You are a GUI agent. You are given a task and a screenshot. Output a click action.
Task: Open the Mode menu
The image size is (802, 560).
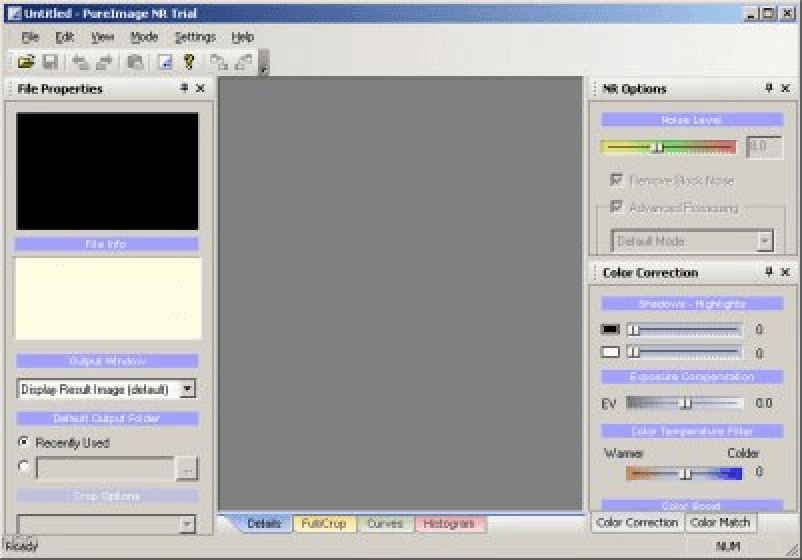tap(144, 37)
